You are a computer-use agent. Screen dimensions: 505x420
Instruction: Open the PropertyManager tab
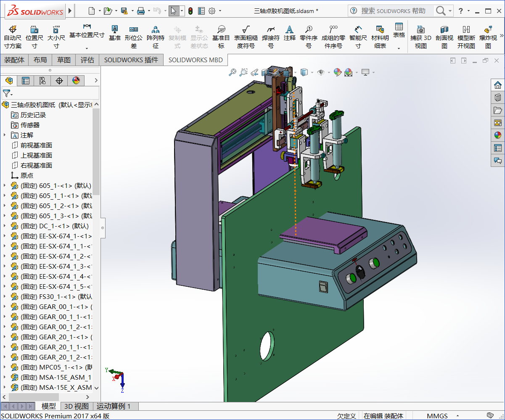[26, 80]
